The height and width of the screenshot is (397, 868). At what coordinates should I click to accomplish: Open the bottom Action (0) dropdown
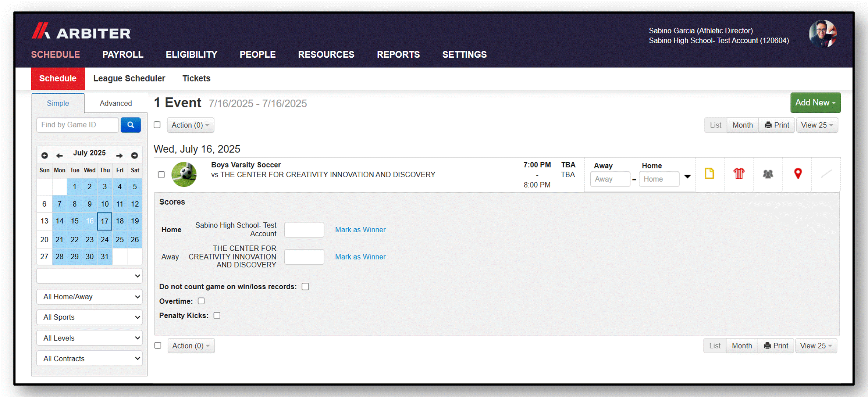pyautogui.click(x=191, y=346)
